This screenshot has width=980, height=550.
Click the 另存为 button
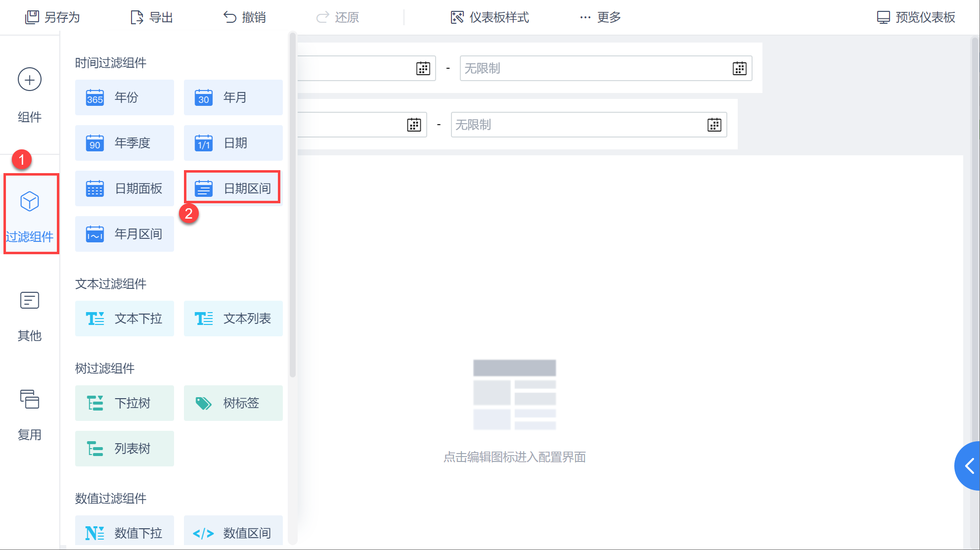point(52,17)
